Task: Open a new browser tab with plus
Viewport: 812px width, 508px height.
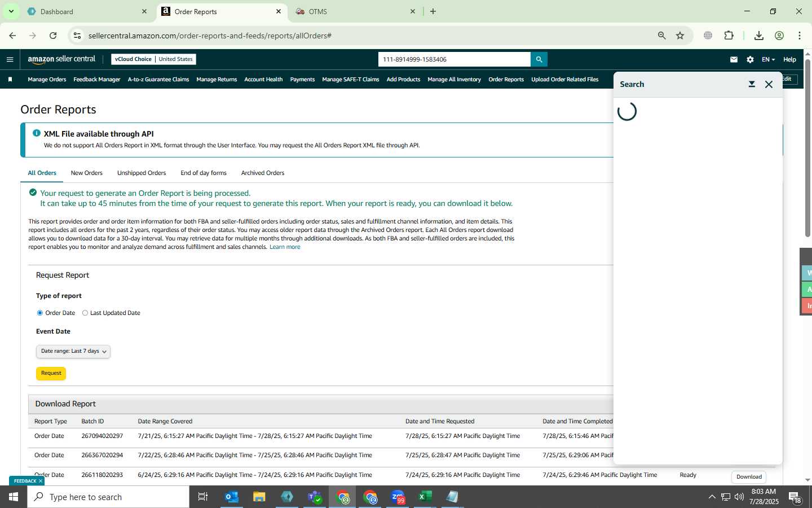Action: tap(433, 11)
